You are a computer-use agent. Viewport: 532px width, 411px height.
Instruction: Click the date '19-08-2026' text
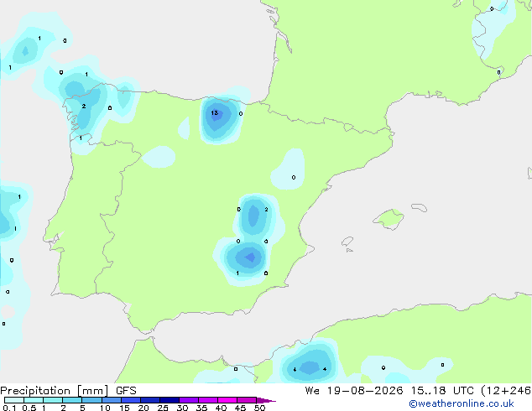click(x=365, y=391)
